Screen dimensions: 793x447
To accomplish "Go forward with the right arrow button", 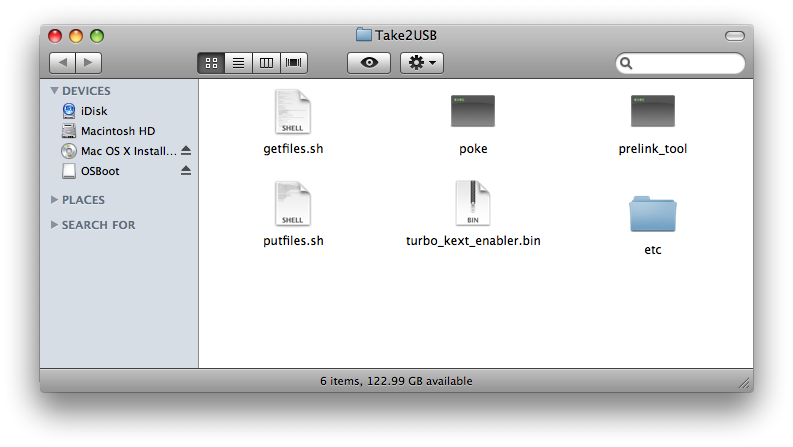I will tap(89, 63).
